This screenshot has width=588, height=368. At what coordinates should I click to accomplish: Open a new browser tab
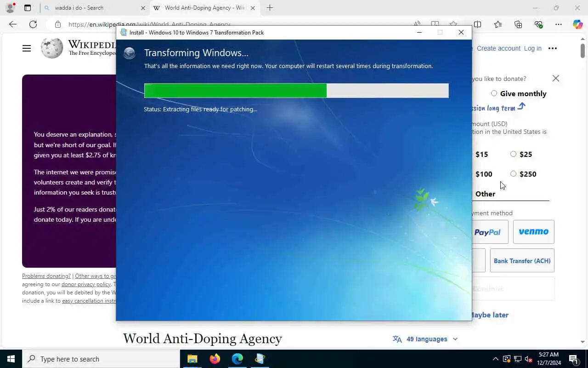click(270, 8)
